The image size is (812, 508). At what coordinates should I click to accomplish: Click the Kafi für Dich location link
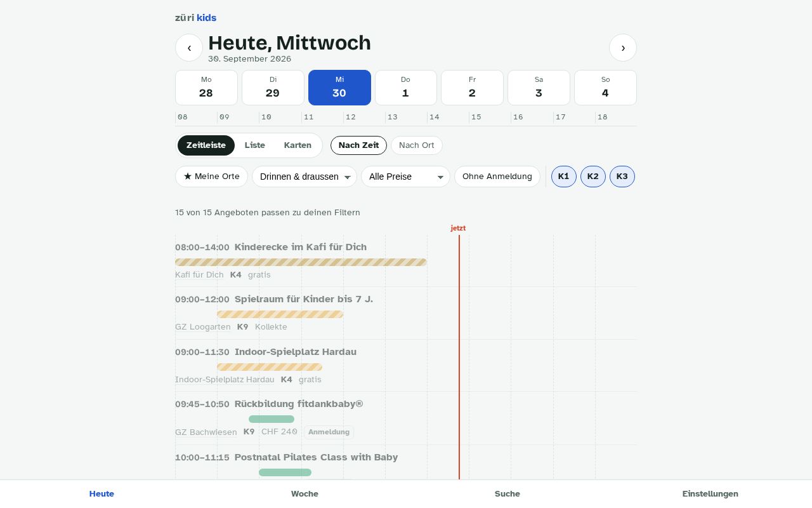tap(199, 275)
